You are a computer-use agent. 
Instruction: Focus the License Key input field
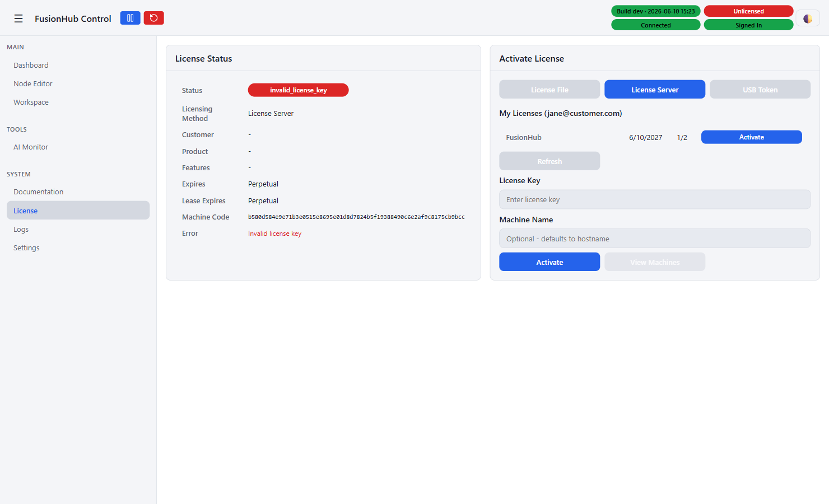coord(655,199)
